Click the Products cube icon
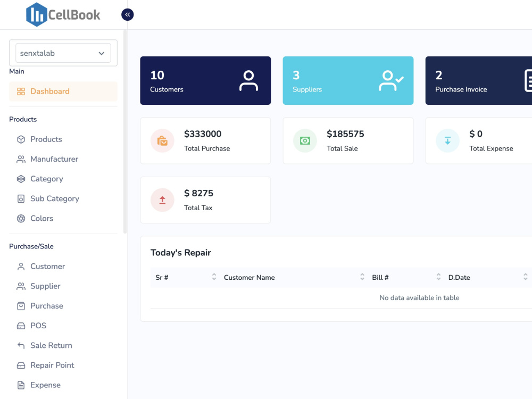 tap(21, 139)
